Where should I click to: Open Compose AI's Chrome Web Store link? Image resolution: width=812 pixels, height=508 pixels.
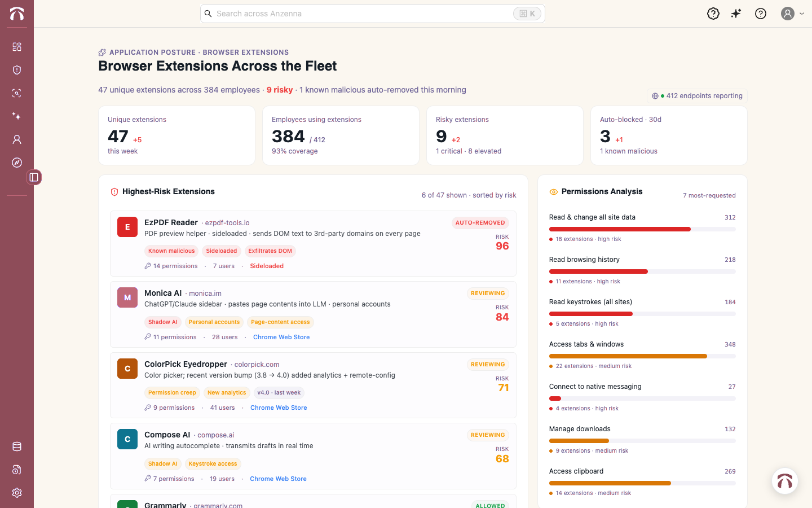278,479
